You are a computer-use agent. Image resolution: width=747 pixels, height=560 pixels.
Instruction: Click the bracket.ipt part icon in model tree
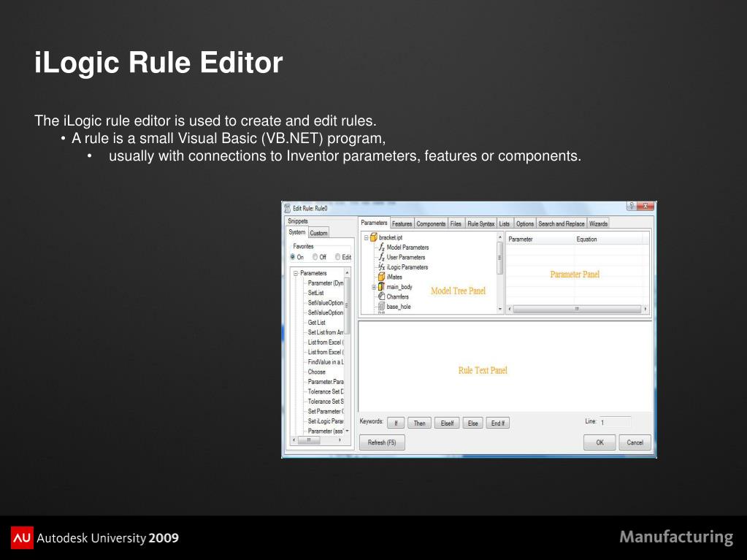(x=374, y=237)
